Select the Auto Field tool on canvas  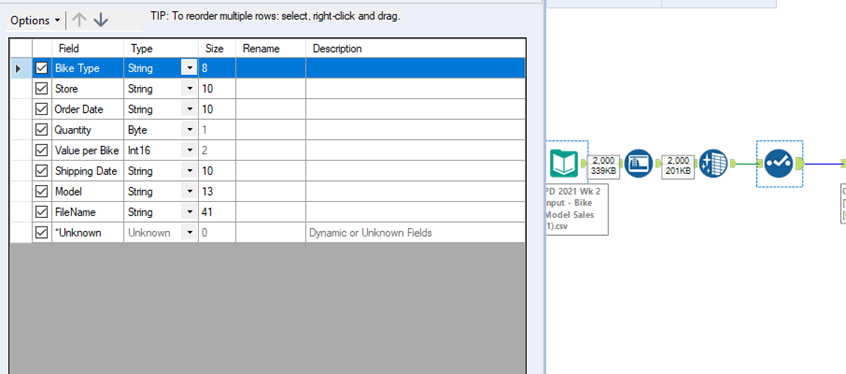638,163
